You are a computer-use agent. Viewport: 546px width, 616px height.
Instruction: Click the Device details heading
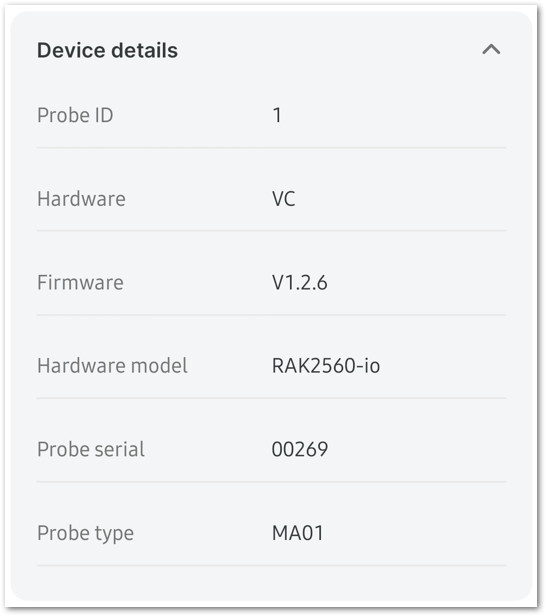(107, 50)
